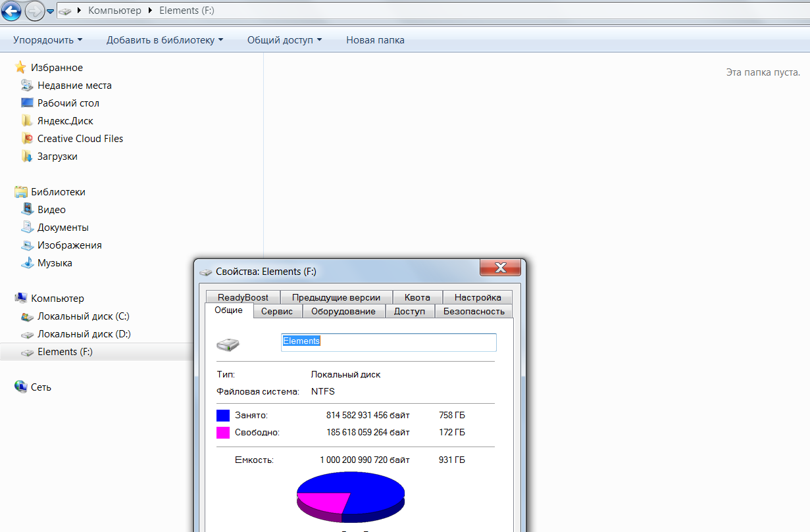This screenshot has height=532, width=810.
Task: Switch to the Сервис tab
Action: pos(278,312)
